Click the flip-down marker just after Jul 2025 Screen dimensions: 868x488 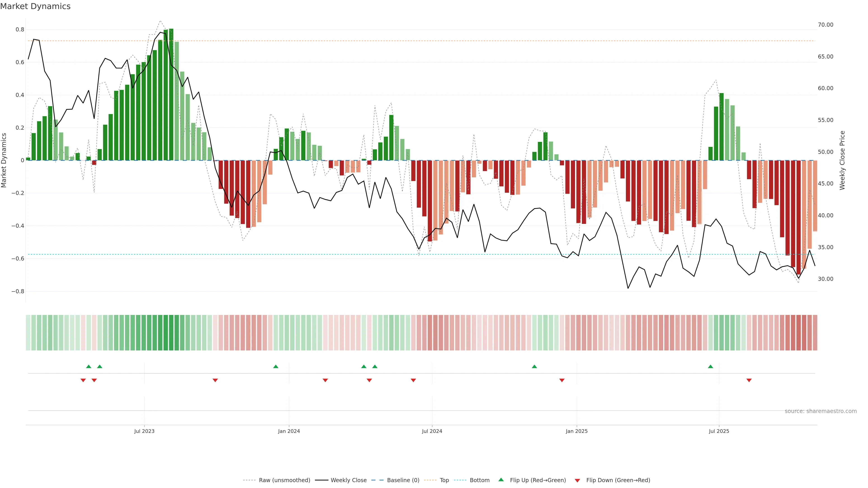[749, 380]
